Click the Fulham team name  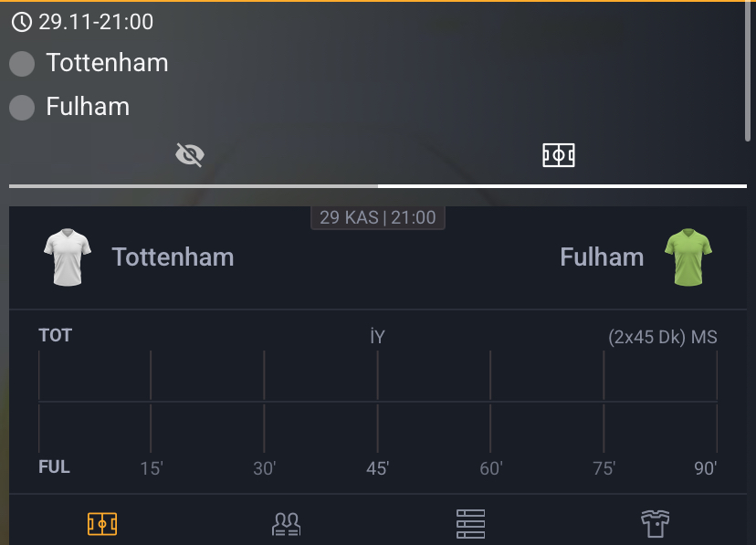click(x=602, y=257)
